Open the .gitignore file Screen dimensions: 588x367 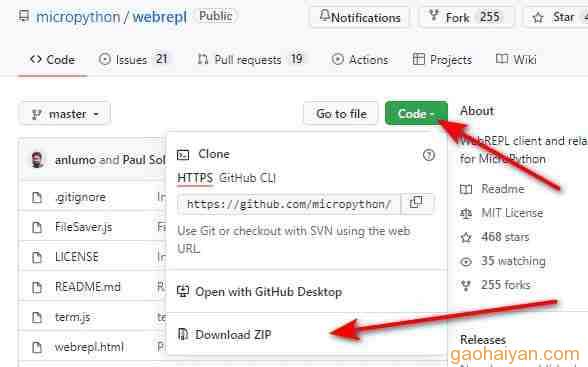[x=80, y=197]
